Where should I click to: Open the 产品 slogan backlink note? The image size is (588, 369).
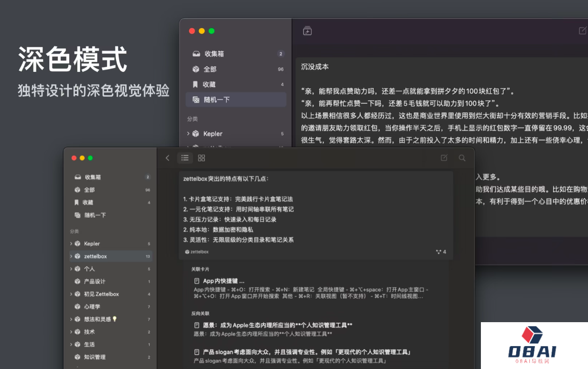307,352
